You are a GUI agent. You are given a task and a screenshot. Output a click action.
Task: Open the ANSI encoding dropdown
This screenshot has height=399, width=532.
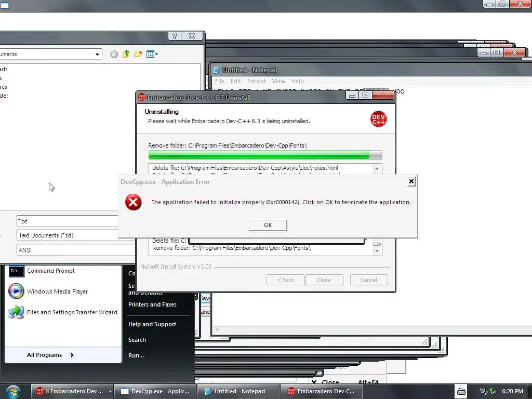(x=76, y=250)
